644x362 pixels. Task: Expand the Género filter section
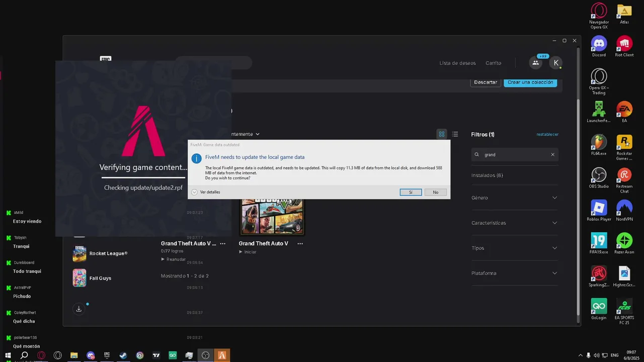tap(515, 198)
